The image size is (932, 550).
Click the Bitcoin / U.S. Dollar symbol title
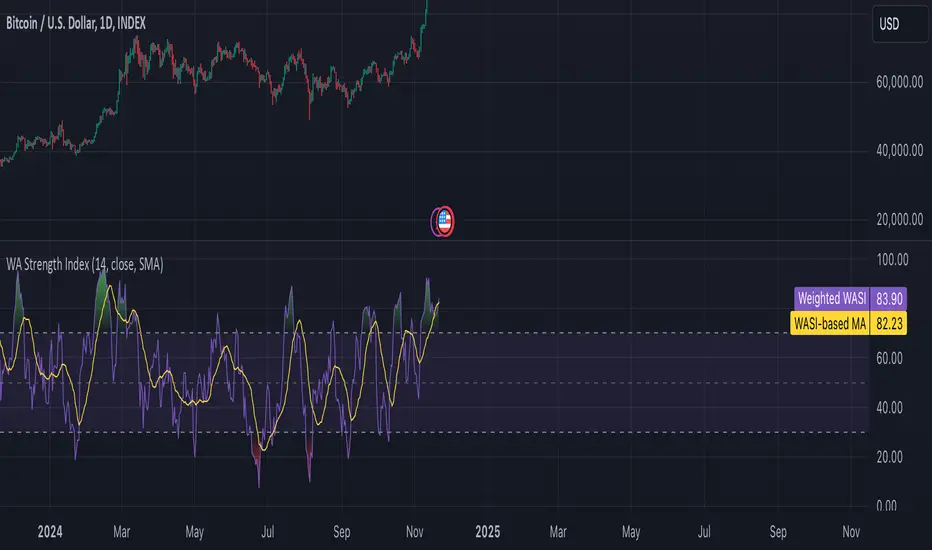pyautogui.click(x=75, y=23)
